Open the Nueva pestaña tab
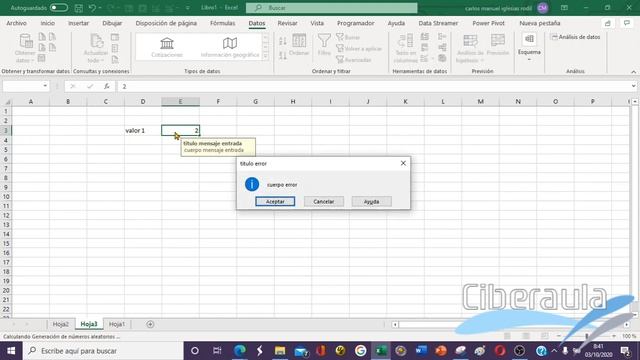The image size is (640, 360). click(540, 23)
